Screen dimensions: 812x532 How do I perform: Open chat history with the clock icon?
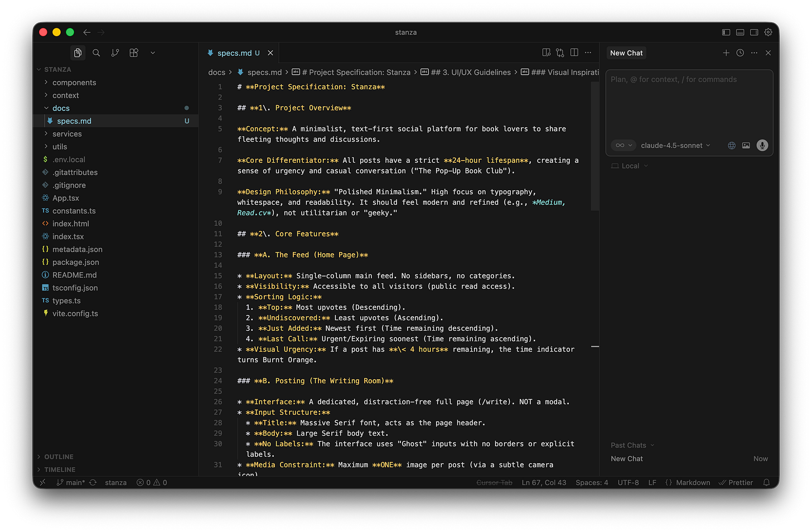(740, 52)
